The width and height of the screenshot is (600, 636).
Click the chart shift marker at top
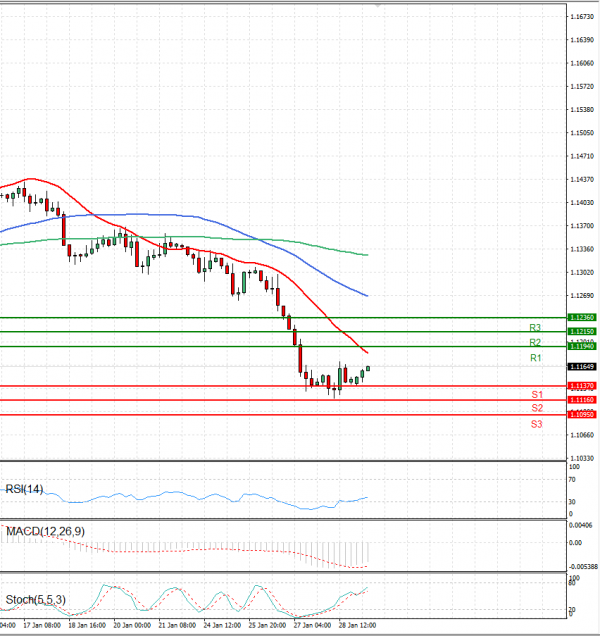378,5
